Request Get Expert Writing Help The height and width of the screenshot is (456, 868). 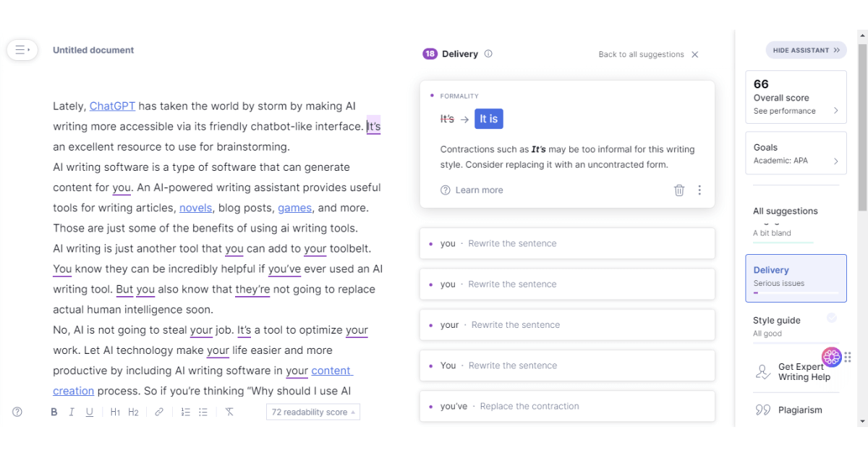(793, 372)
